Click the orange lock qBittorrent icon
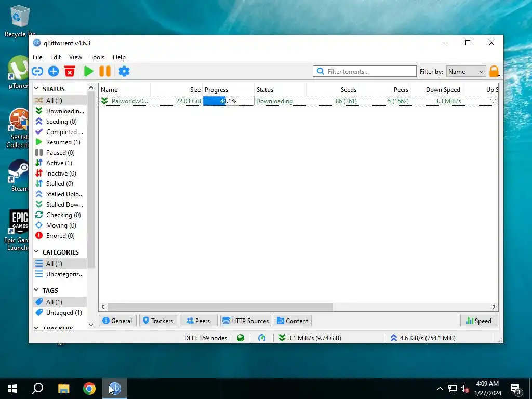The height and width of the screenshot is (399, 532). [x=494, y=71]
